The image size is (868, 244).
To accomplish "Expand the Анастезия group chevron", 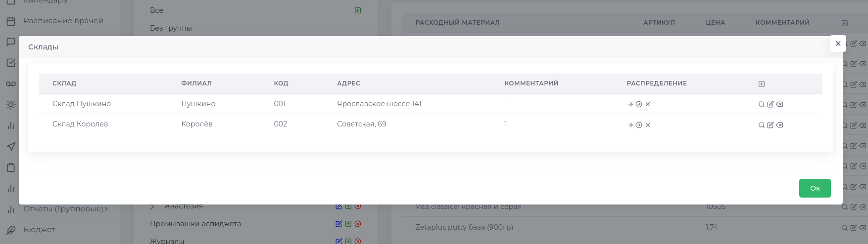I will 152,206.
